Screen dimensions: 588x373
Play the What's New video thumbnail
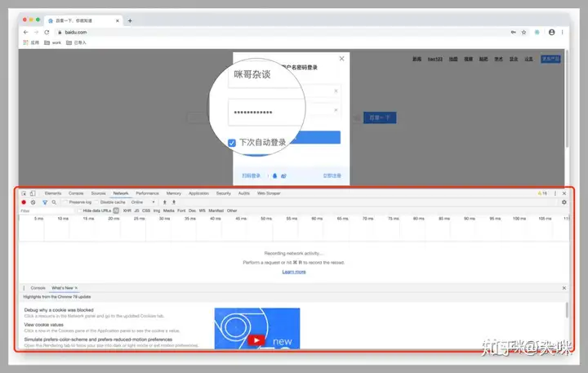(257, 328)
